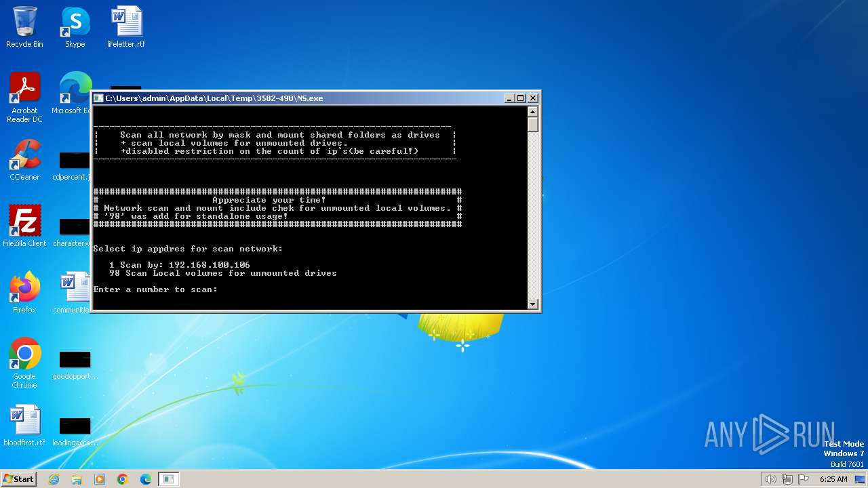
Task: Click '+disabled restriction on the count' line
Action: click(269, 151)
